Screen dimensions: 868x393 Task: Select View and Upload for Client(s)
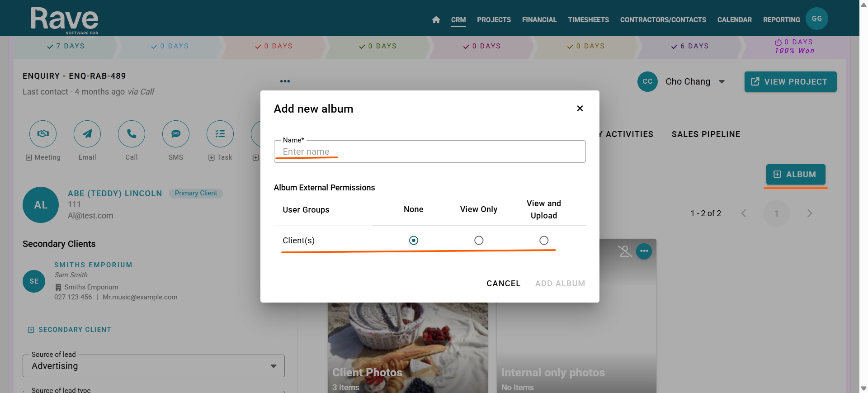[x=544, y=240]
